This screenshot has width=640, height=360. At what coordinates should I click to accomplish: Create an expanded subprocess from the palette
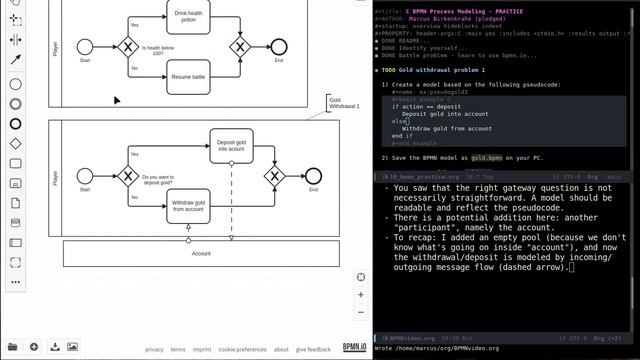coord(16,183)
